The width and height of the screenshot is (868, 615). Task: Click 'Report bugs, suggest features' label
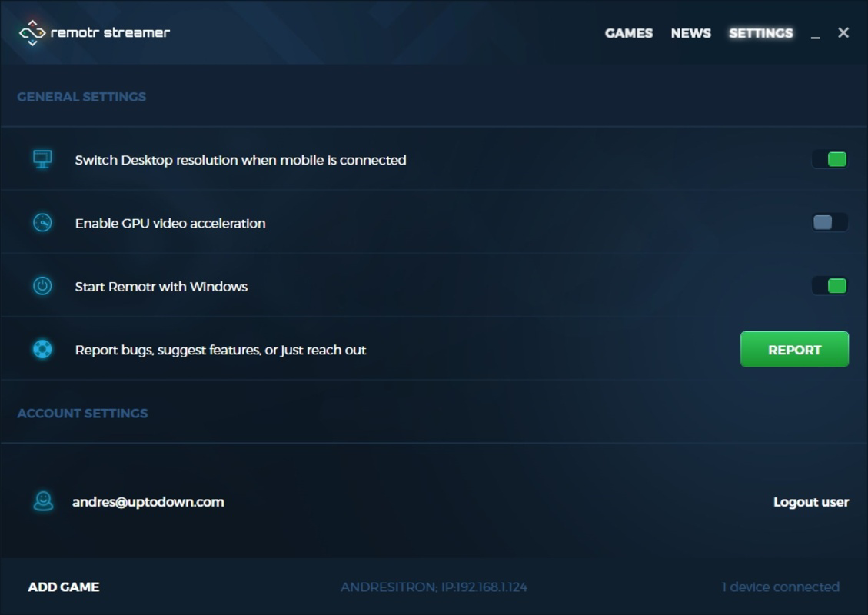(x=221, y=351)
